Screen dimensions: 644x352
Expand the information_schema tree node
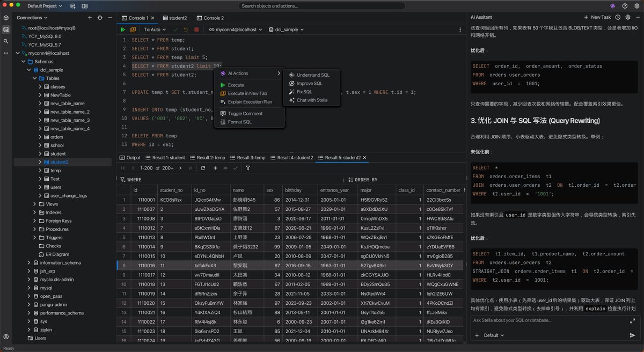point(28,263)
